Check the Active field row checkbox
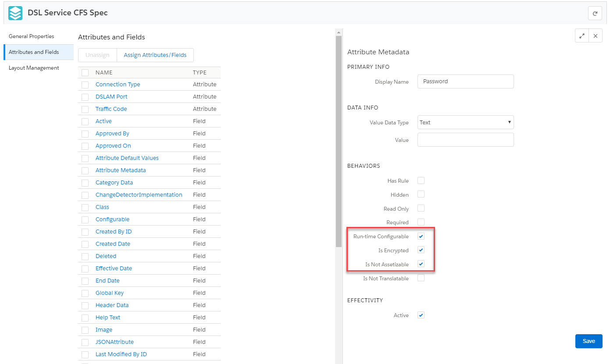The height and width of the screenshot is (364, 610). pyautogui.click(x=85, y=122)
